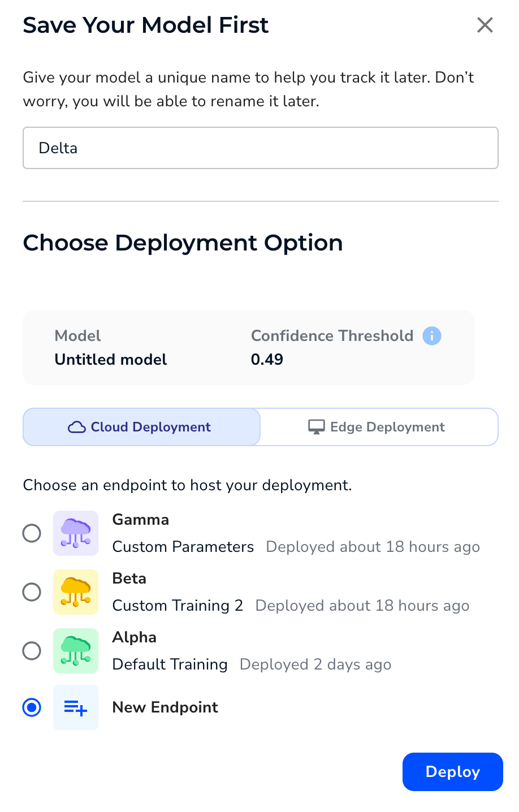The image size is (519, 812).
Task: Click the monitor icon in Edge Deployment tab
Action: coord(318,427)
